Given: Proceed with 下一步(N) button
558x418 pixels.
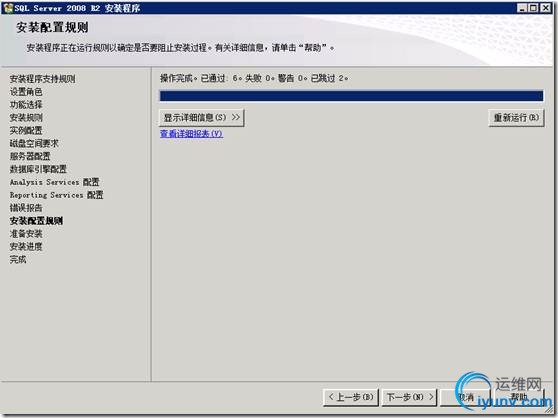Looking at the screenshot, I should (x=410, y=397).
